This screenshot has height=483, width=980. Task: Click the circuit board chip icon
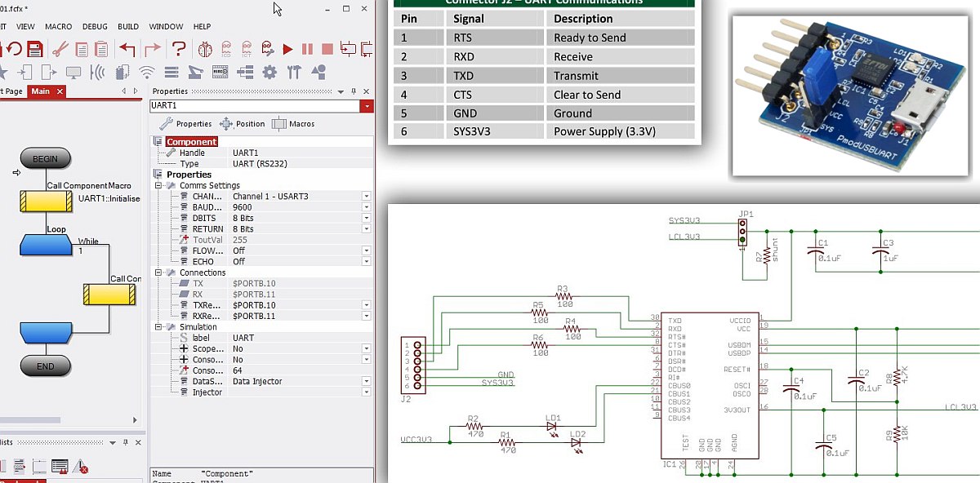(x=220, y=72)
